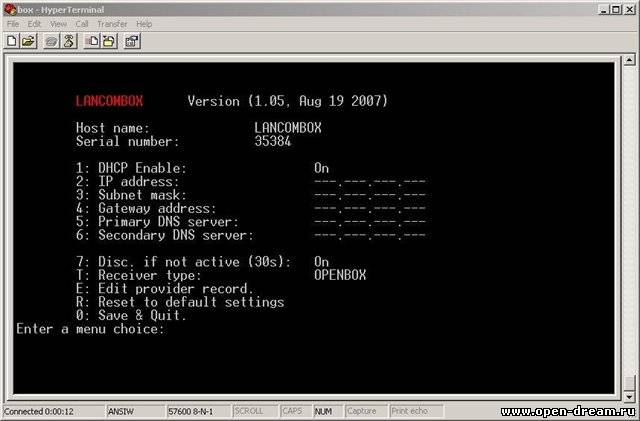Open the Call menu
This screenshot has width=640, height=421.
tap(82, 24)
